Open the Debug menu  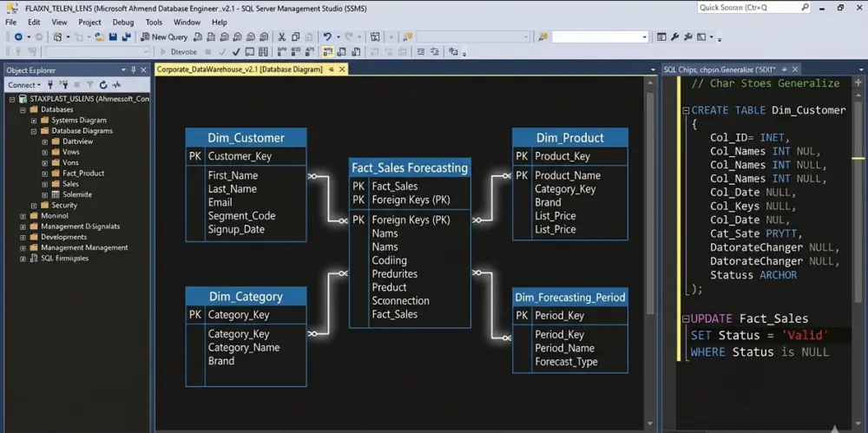coord(123,23)
